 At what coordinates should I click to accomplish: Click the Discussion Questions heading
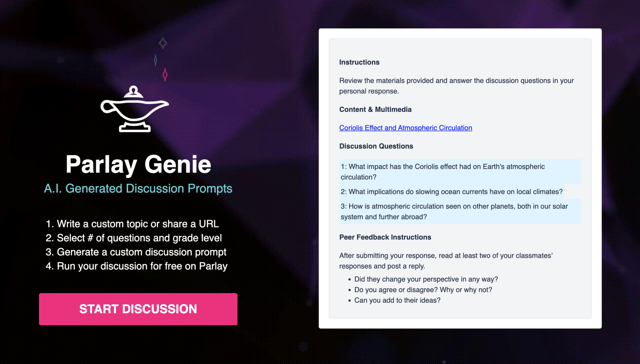click(376, 146)
